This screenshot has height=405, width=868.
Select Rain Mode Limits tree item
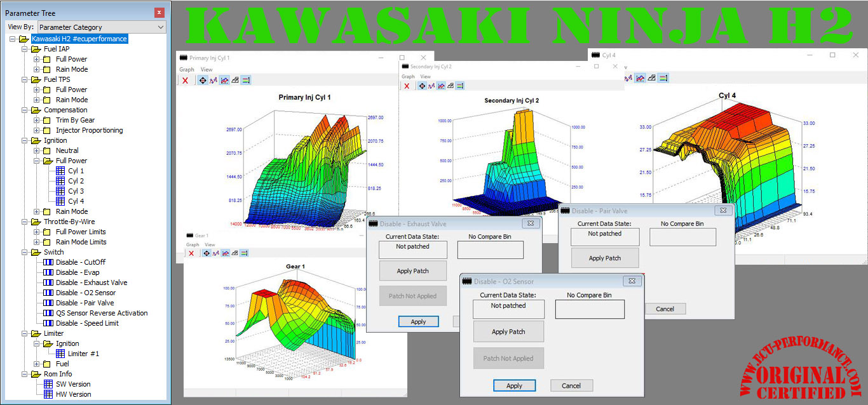(81, 242)
